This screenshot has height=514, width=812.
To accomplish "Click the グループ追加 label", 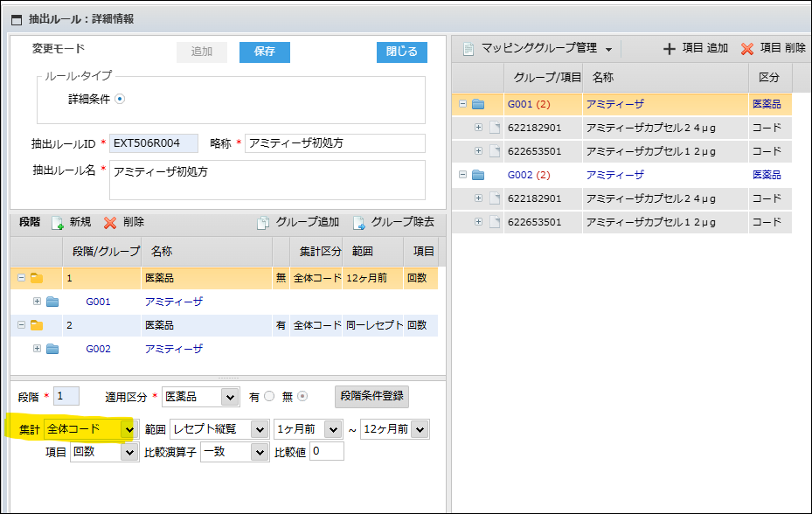I will coord(307,222).
